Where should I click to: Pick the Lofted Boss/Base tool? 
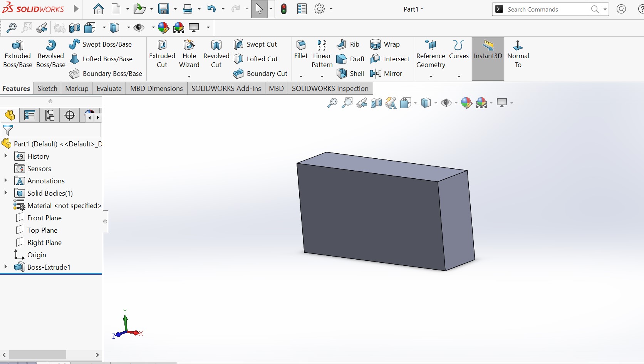click(101, 59)
